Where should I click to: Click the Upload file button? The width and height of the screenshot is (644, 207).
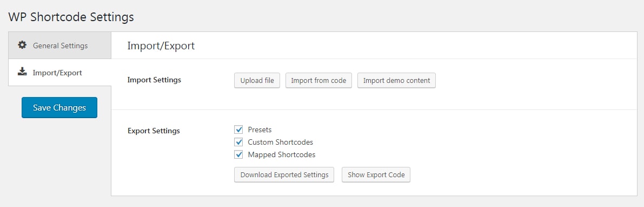pos(257,81)
